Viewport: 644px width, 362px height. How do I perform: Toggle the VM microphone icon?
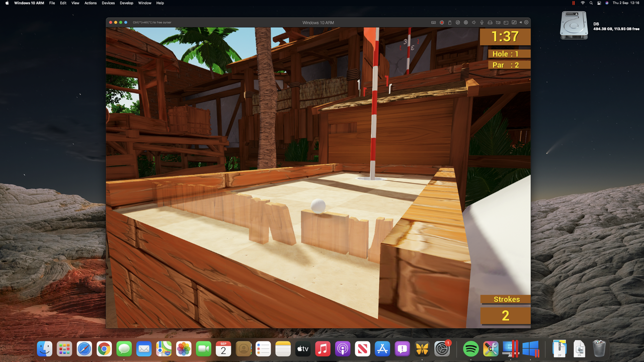tap(482, 23)
